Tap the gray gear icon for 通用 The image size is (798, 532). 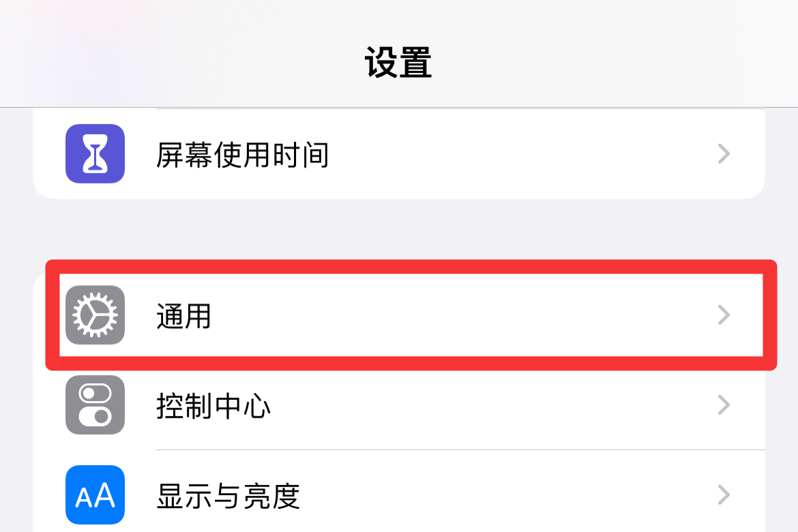coord(95,315)
